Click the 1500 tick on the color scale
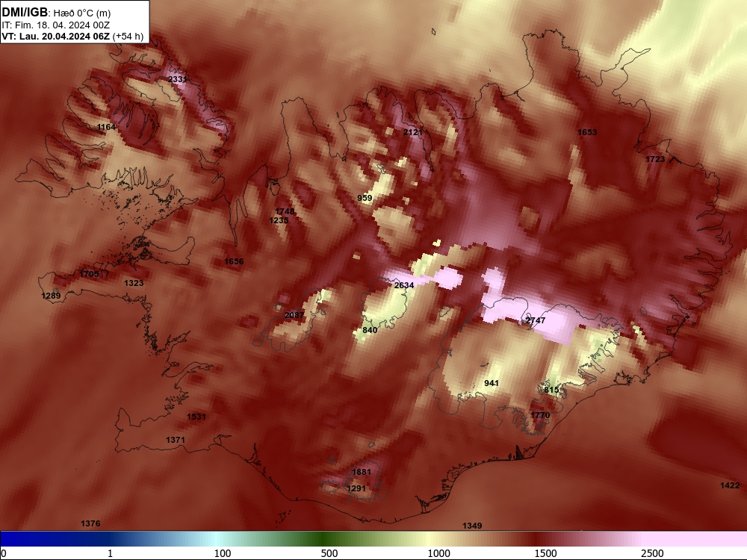This screenshot has height=560, width=747. (545, 553)
